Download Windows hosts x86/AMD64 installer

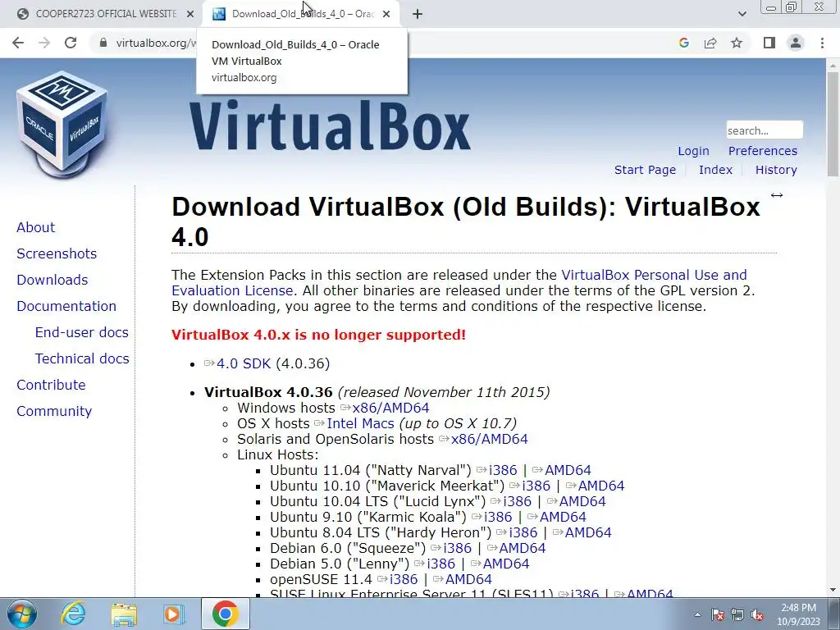(x=390, y=409)
